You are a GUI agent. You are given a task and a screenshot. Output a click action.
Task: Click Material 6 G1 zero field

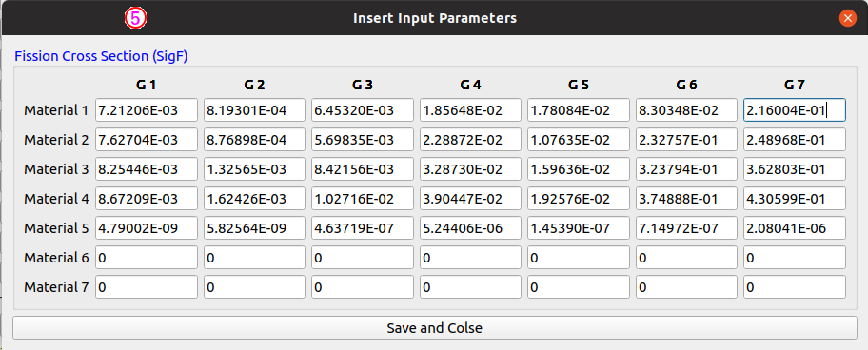(x=147, y=258)
